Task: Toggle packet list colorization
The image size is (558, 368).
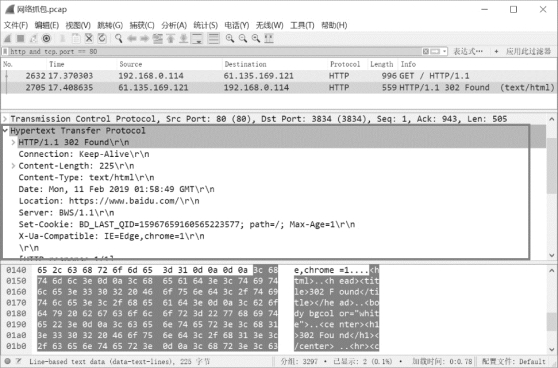Action: (214, 38)
